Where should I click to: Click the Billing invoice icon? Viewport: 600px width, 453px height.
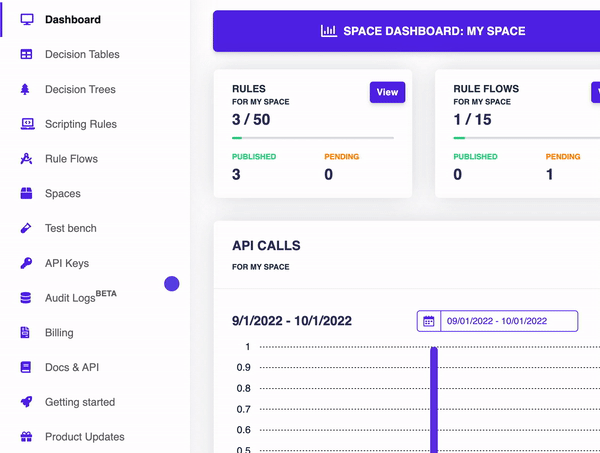pos(25,332)
